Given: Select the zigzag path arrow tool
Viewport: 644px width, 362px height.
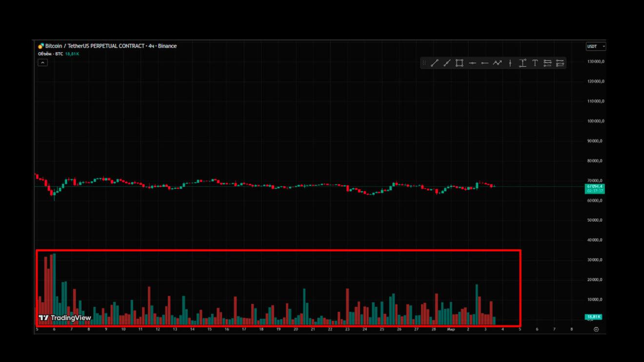Looking at the screenshot, I should (x=497, y=63).
